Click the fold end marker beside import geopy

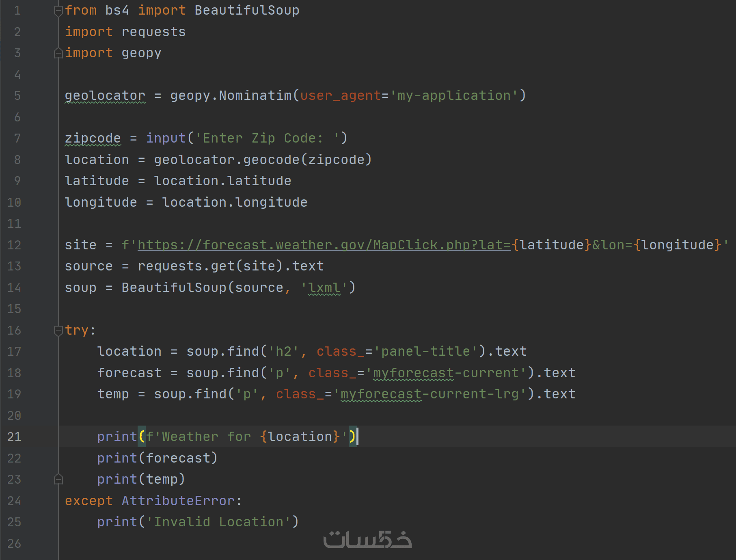click(58, 53)
